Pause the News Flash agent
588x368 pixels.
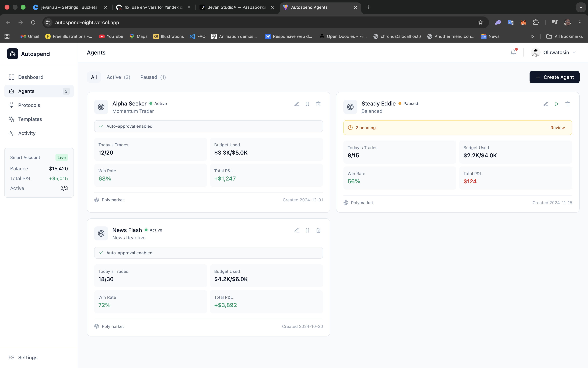[307, 230]
